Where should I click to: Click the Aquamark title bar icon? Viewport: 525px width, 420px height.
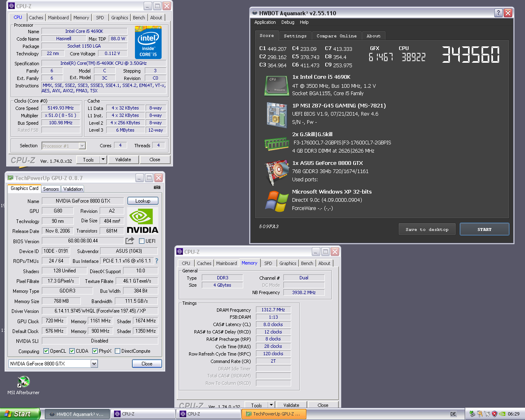point(254,13)
